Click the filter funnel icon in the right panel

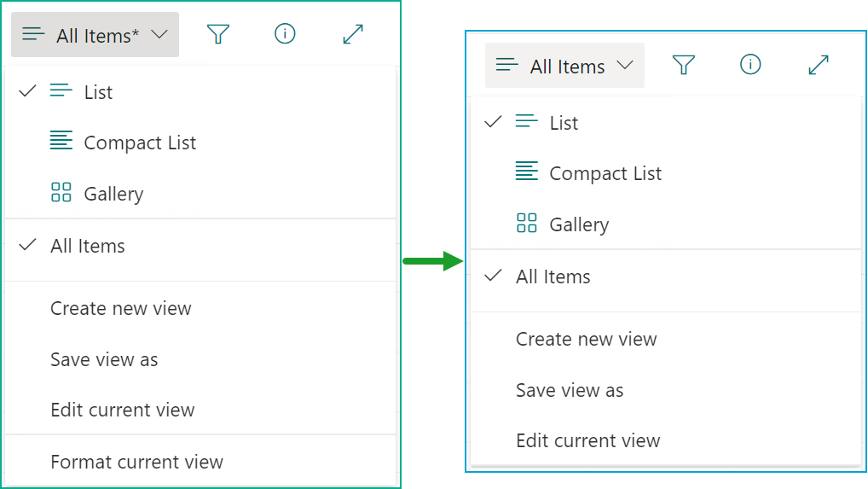click(684, 65)
